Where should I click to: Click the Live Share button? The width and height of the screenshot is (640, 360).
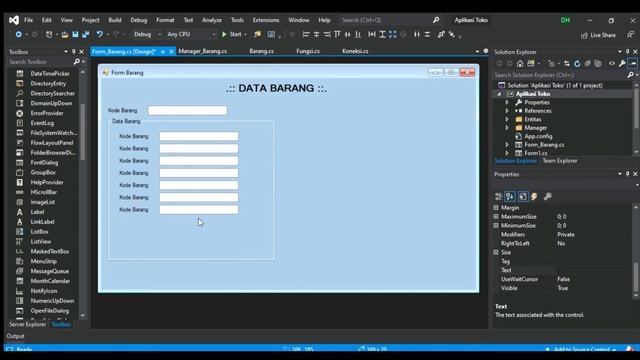point(599,36)
